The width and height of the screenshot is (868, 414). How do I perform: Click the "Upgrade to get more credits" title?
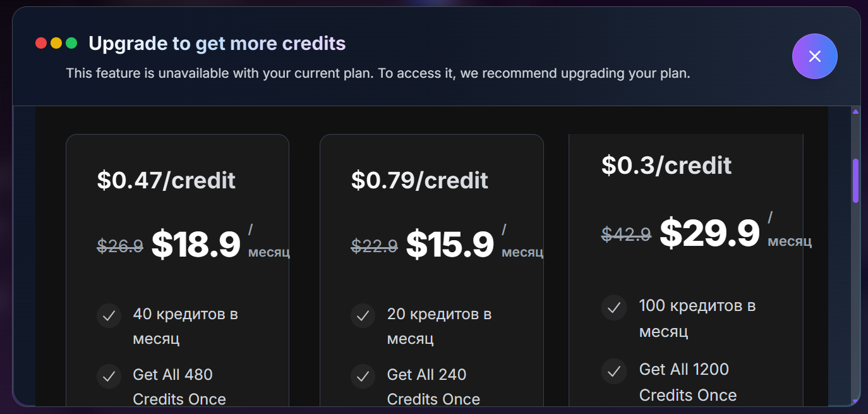[x=217, y=43]
